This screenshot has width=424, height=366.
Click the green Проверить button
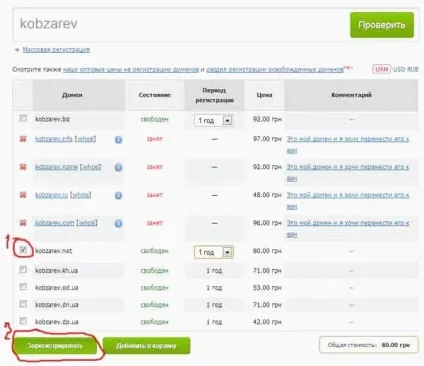click(x=382, y=25)
